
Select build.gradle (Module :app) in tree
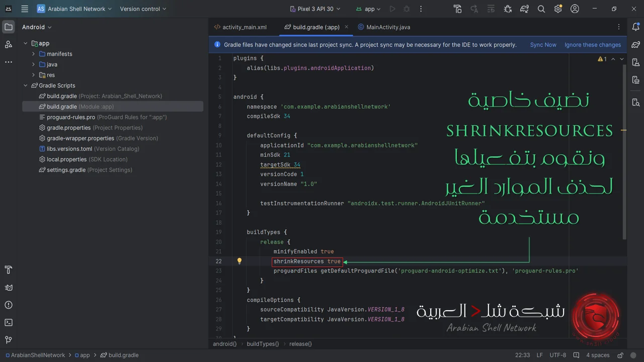(113, 107)
